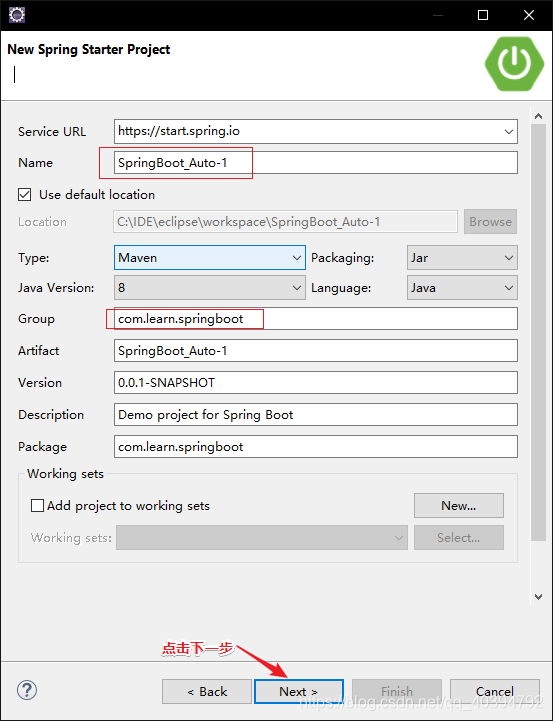Click the Name input field

point(316,163)
